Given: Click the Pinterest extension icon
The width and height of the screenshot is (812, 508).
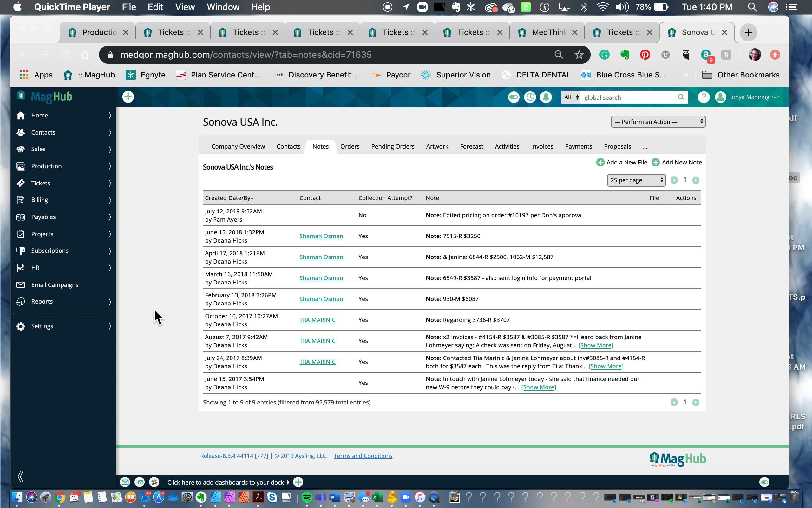Looking at the screenshot, I should [645, 55].
